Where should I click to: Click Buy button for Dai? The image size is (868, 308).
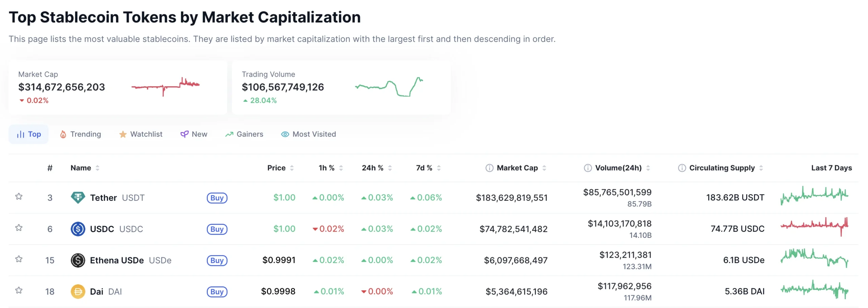(217, 292)
